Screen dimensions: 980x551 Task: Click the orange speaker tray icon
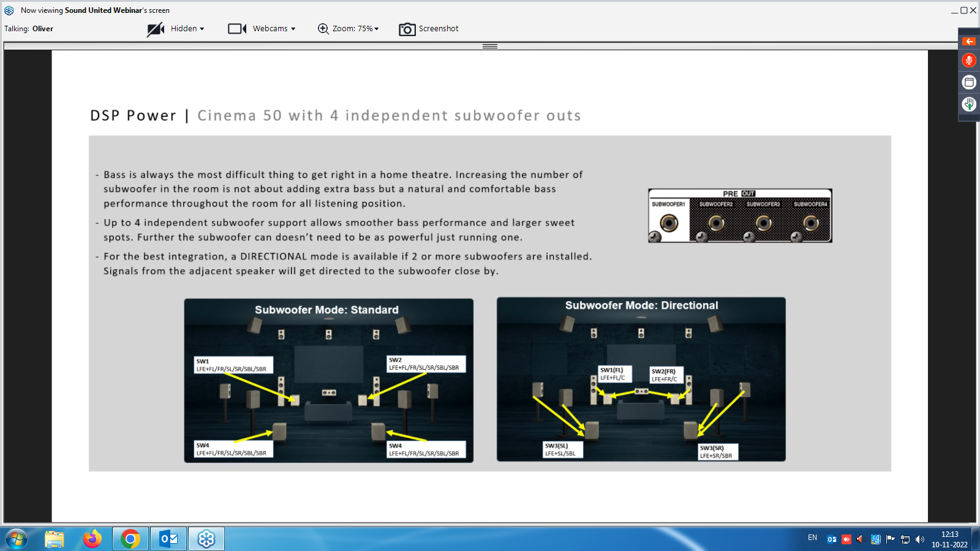click(860, 539)
